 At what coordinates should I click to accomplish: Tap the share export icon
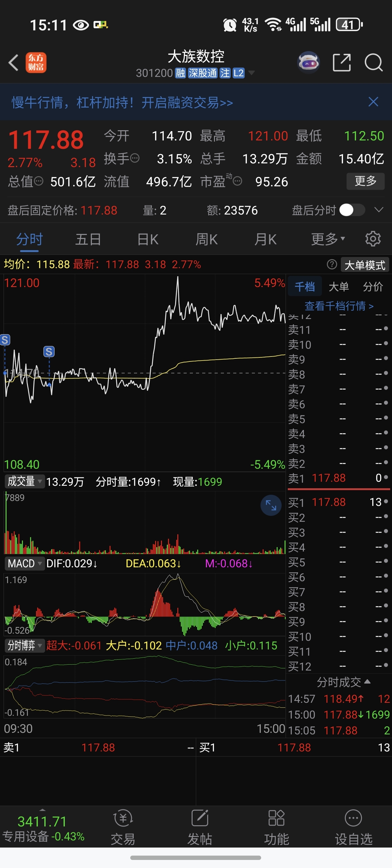pyautogui.click(x=342, y=63)
